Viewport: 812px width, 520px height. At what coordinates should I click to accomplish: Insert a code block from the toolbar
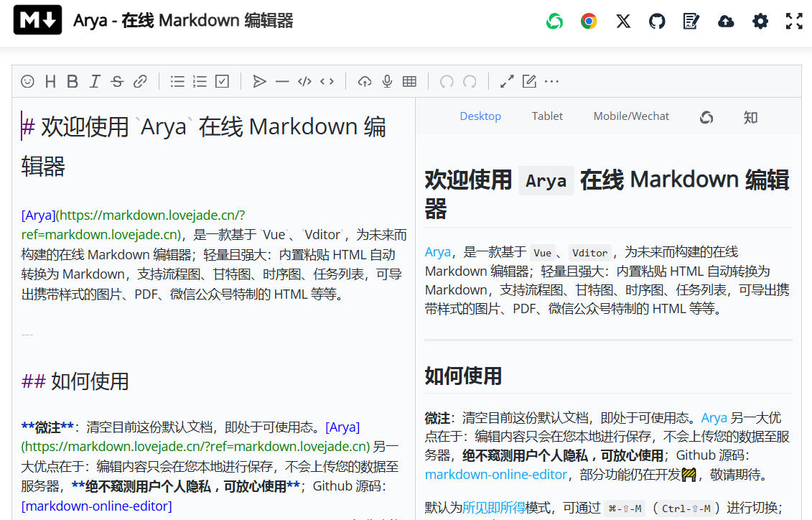pyautogui.click(x=304, y=82)
